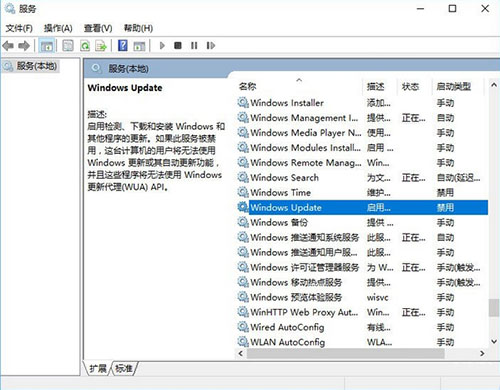Select the WLAN AutoConfig service

(x=362, y=342)
